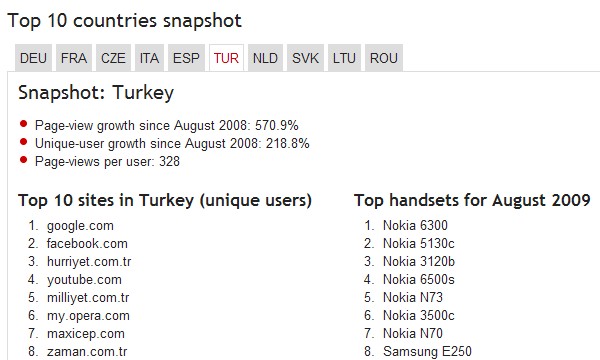Click hurriyet.com.tr in the list

(x=89, y=261)
